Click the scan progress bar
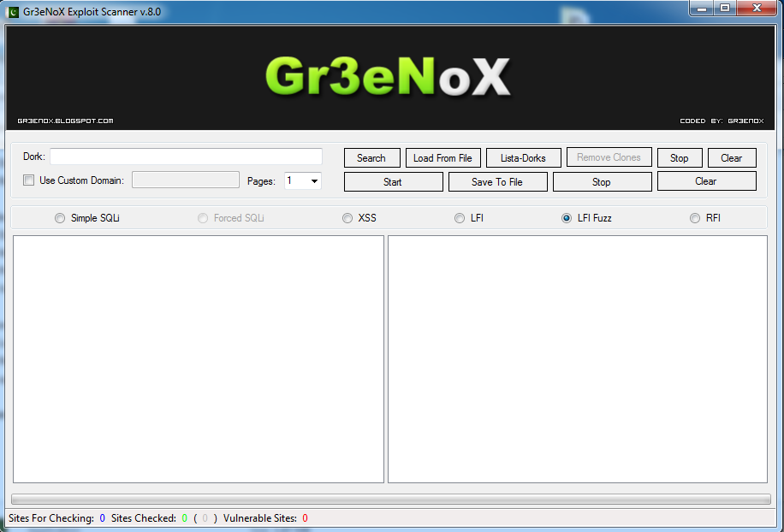The image size is (784, 532). [391, 499]
